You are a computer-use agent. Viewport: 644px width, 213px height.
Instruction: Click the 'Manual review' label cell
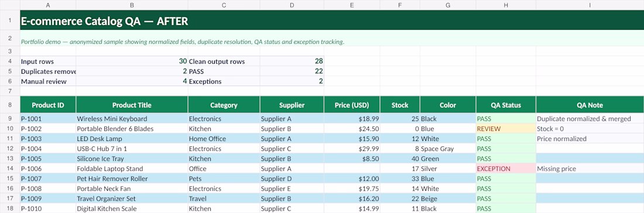(48, 81)
